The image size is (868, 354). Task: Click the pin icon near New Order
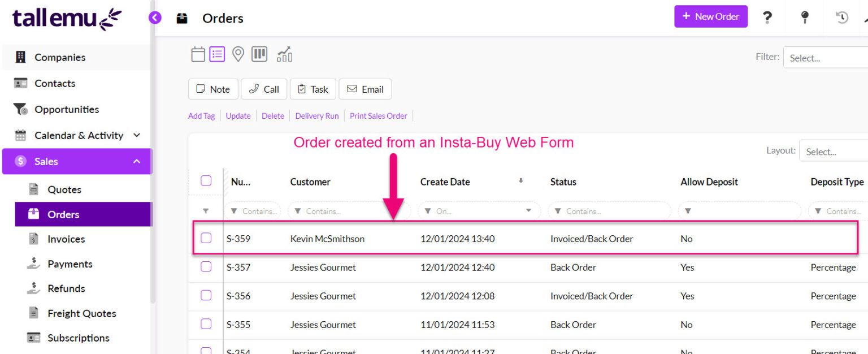point(804,17)
